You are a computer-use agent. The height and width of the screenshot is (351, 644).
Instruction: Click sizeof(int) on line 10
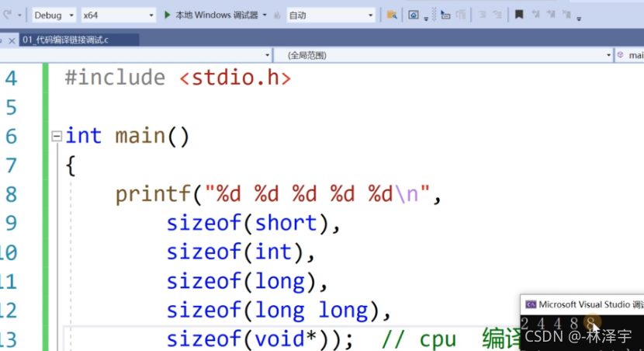(235, 252)
